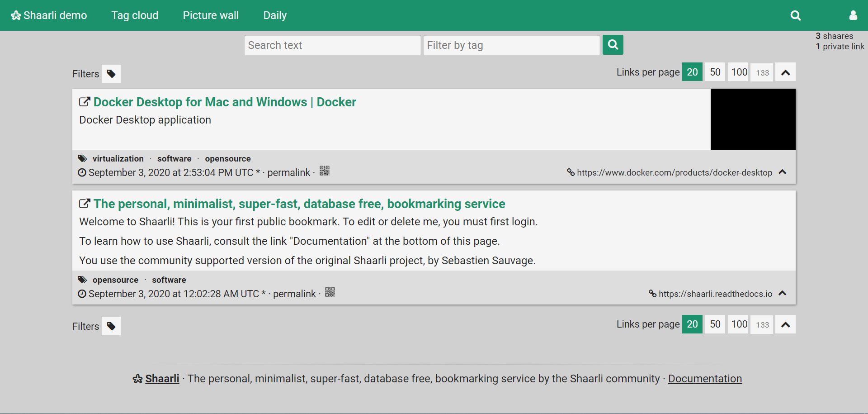This screenshot has height=414, width=868.
Task: Click the Shaarli demo logo link
Action: click(49, 15)
